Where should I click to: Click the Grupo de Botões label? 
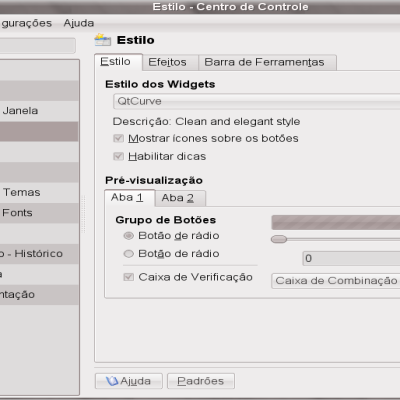166,220
